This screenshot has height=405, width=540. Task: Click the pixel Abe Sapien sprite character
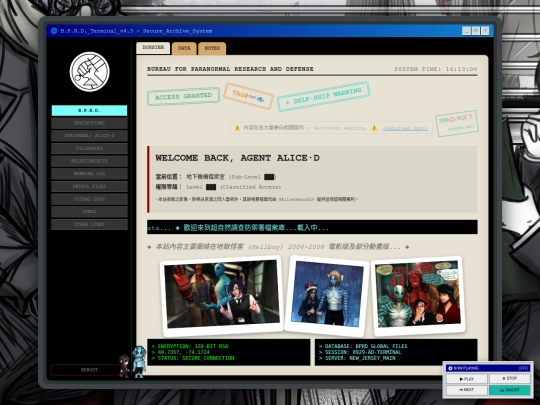(x=139, y=362)
